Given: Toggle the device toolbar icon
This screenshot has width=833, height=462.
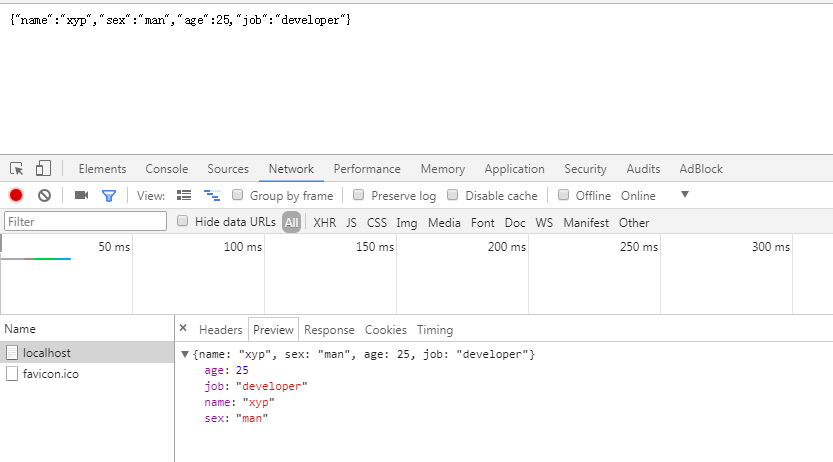Looking at the screenshot, I should [x=43, y=168].
